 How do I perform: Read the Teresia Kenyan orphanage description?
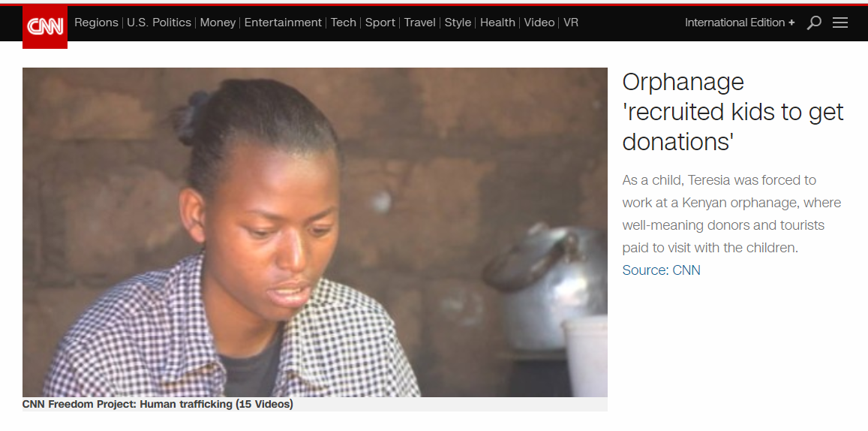(731, 215)
